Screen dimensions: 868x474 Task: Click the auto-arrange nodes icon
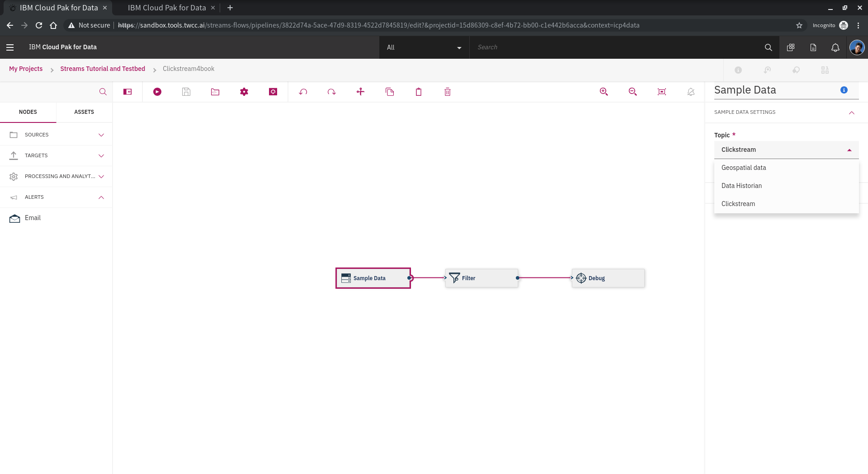(x=360, y=92)
